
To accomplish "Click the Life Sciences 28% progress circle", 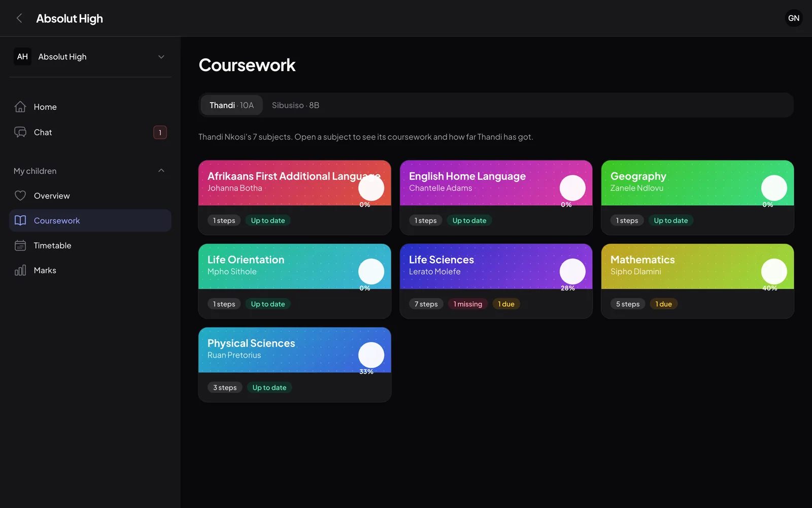I will [572, 271].
